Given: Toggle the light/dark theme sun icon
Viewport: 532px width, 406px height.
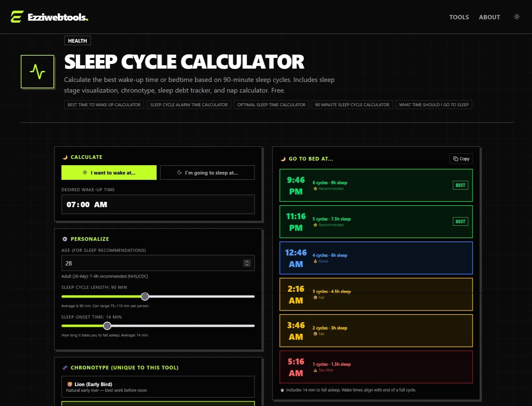Looking at the screenshot, I should tap(517, 17).
